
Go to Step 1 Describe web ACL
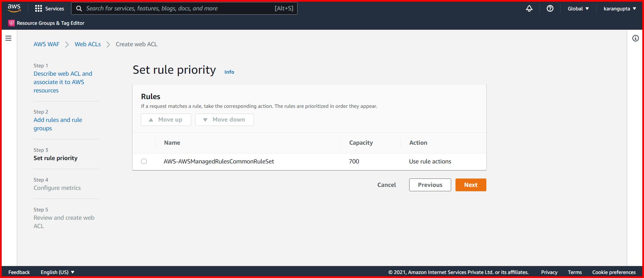63,82
